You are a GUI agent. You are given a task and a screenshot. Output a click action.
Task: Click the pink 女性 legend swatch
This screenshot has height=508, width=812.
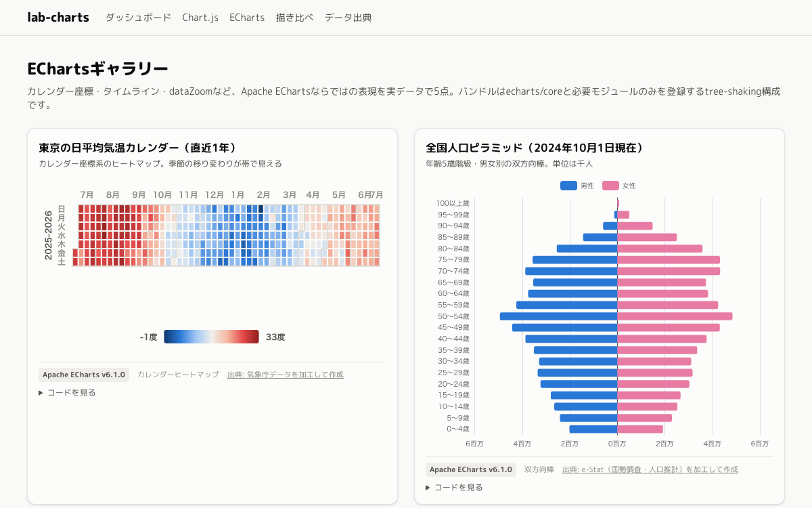tap(610, 186)
